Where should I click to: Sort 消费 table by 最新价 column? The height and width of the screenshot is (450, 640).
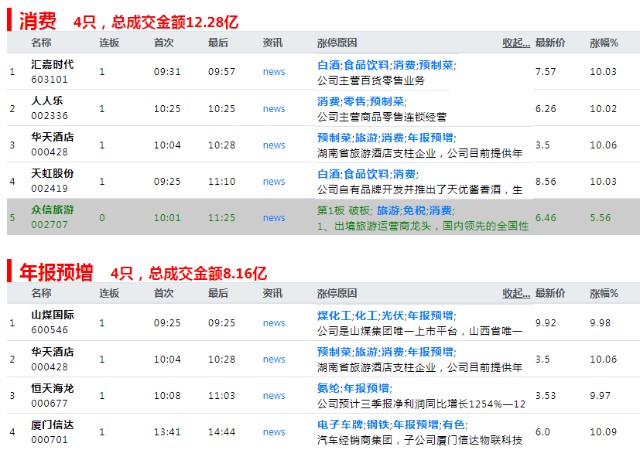pyautogui.click(x=550, y=42)
